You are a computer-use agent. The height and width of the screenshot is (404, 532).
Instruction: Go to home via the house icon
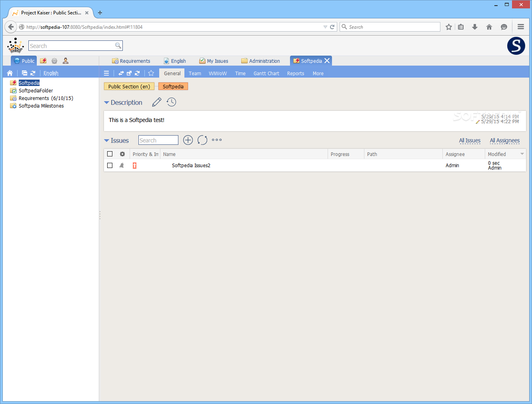point(10,73)
